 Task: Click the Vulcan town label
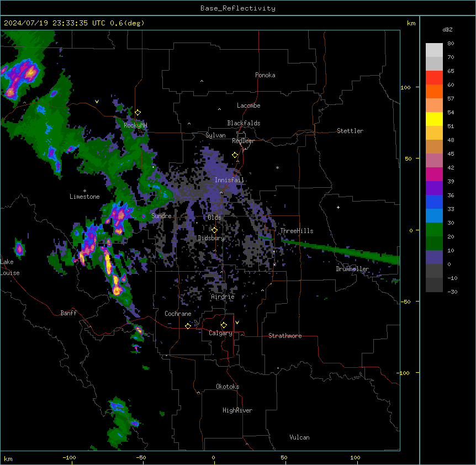tap(300, 437)
